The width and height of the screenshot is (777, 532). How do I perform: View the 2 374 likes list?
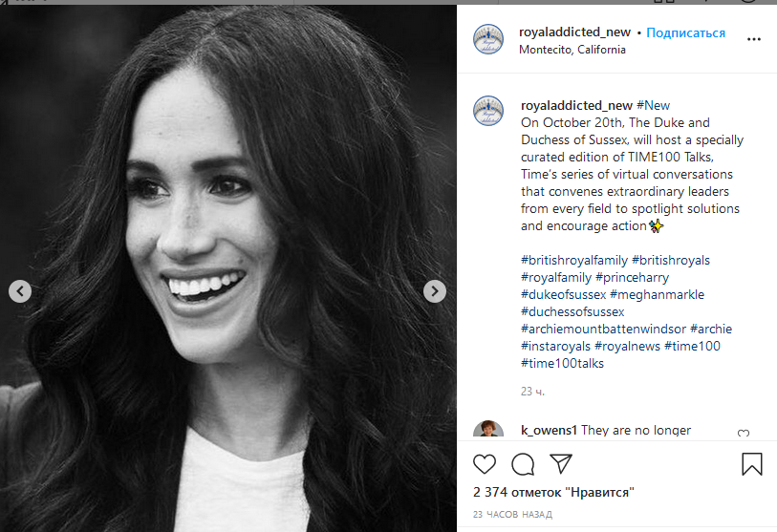click(x=553, y=493)
